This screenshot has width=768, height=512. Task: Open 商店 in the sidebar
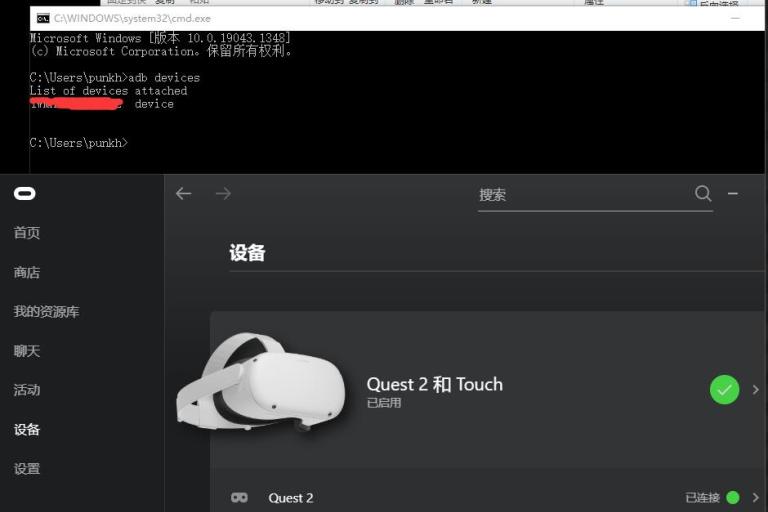[x=27, y=272]
